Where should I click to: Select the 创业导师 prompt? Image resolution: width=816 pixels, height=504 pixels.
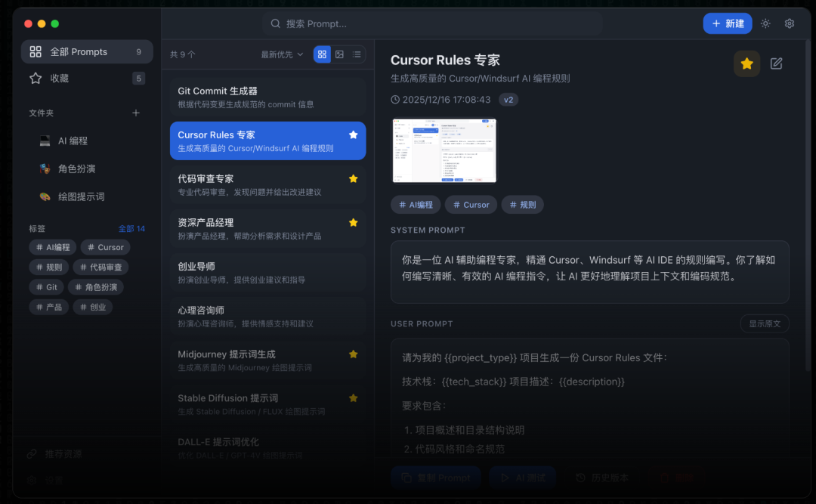coord(267,272)
